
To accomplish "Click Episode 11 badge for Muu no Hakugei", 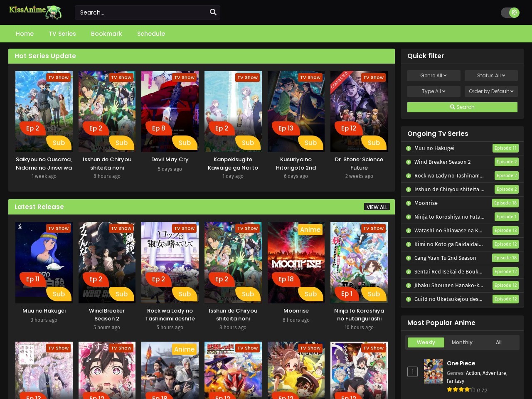I will click(506, 148).
